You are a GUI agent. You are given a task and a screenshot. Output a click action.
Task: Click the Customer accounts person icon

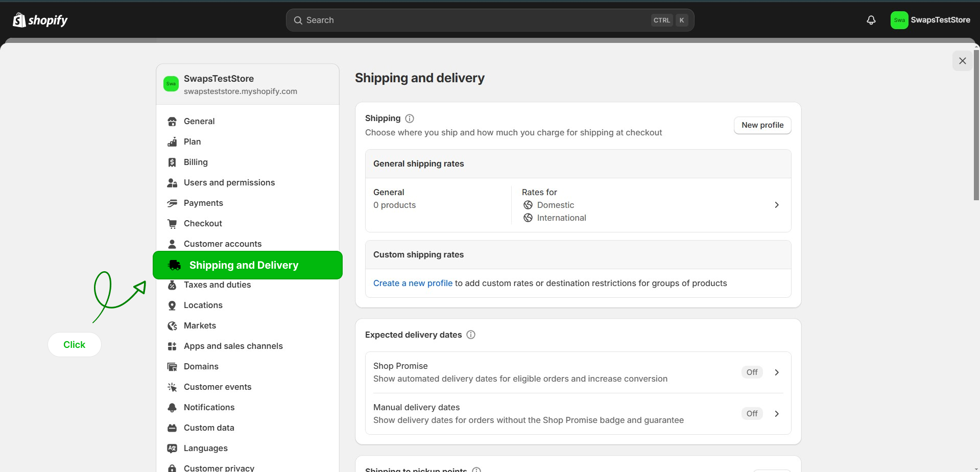click(x=172, y=244)
